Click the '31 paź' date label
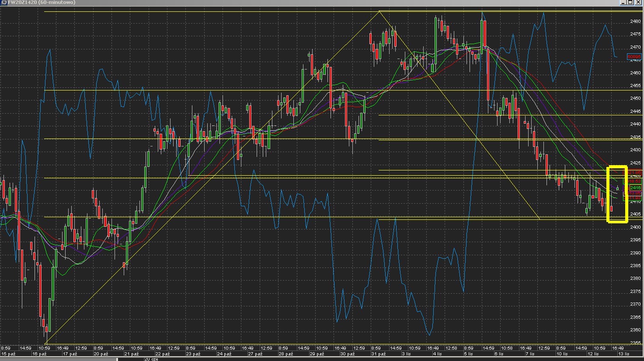Image resolution: width=644 pixels, height=361 pixels. [379, 354]
